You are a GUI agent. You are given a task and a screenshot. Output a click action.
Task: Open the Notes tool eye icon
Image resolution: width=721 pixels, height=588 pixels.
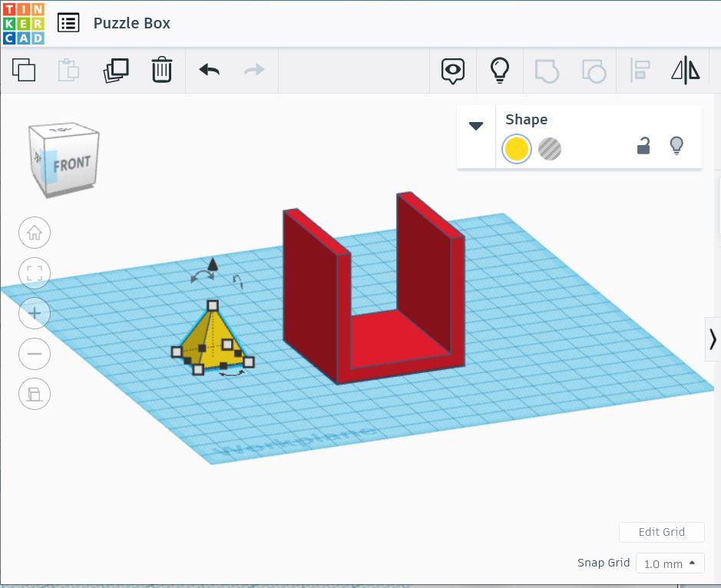coord(453,71)
